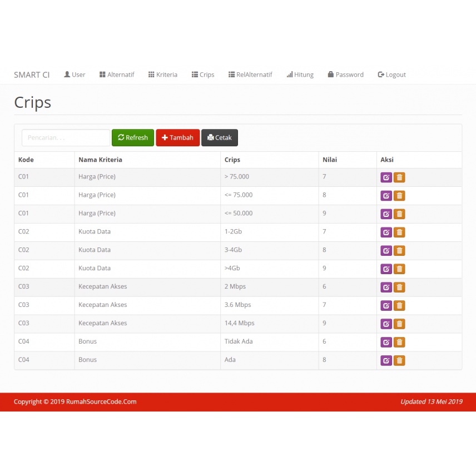
Task: Click the 'Updated 13 Mei 2019' footer text
Action: [x=432, y=401]
